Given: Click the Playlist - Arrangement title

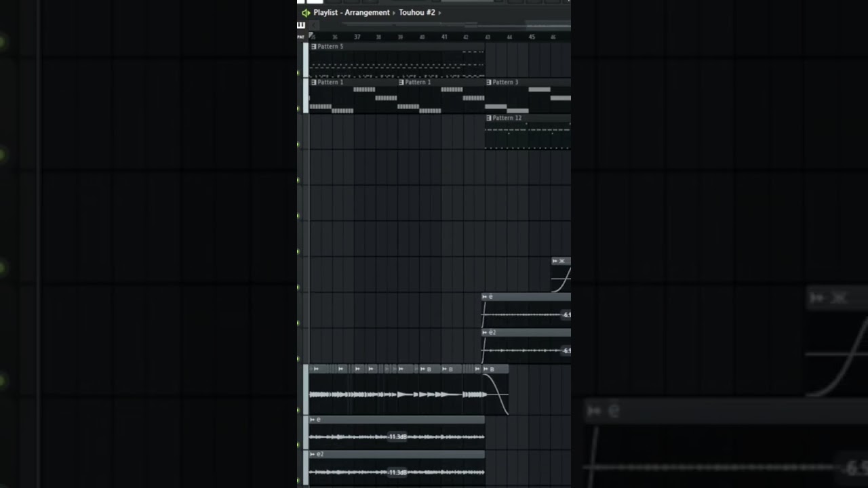Looking at the screenshot, I should 351,12.
